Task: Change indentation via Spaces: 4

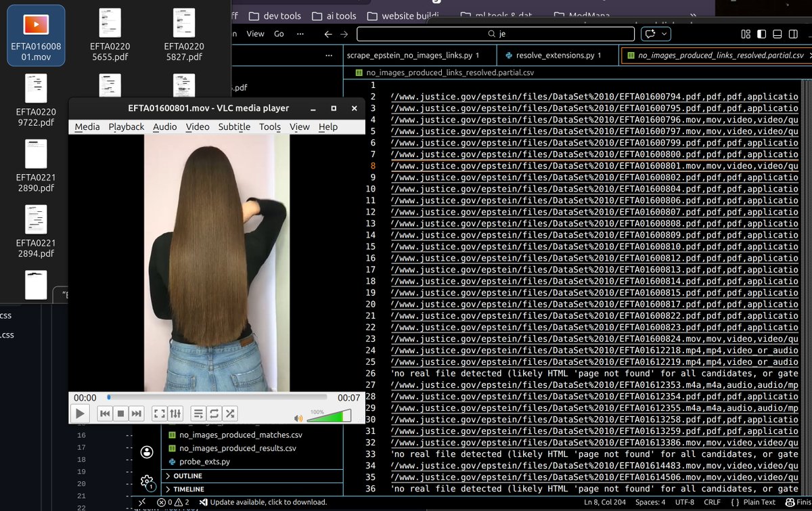Action: click(x=650, y=503)
